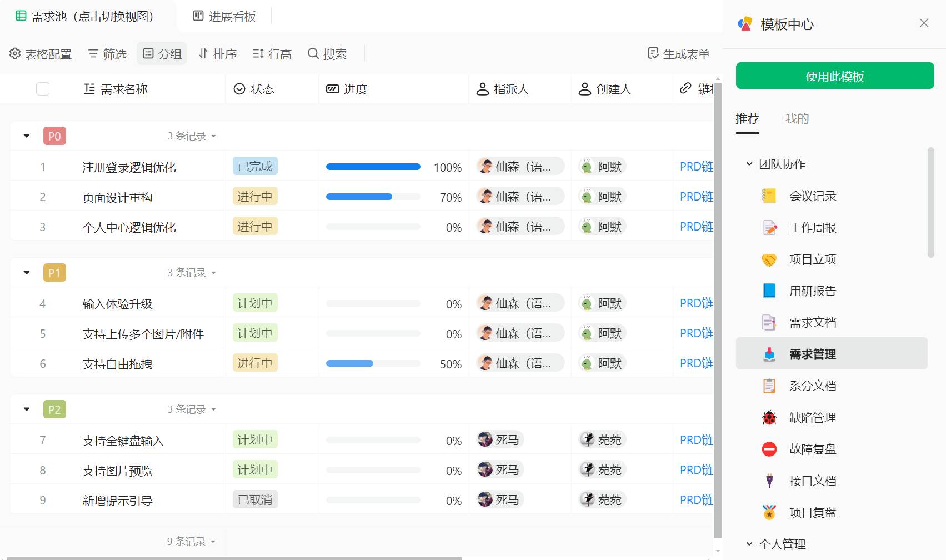946x560 pixels.
Task: Click the horizontal scrollbar at bottom
Action: (233, 558)
